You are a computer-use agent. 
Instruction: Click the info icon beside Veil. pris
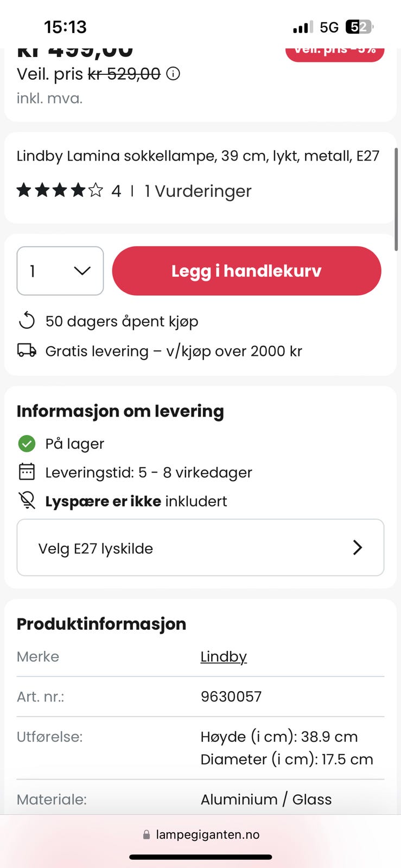tap(173, 74)
